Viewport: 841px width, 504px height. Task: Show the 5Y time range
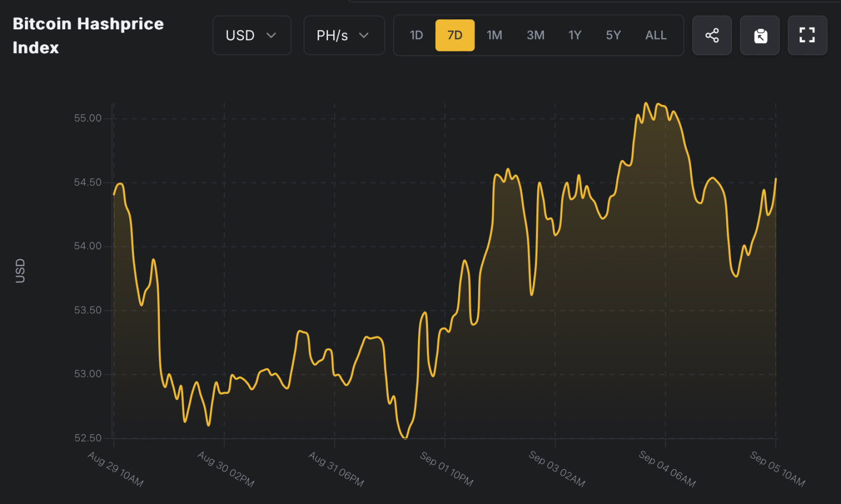(x=613, y=35)
